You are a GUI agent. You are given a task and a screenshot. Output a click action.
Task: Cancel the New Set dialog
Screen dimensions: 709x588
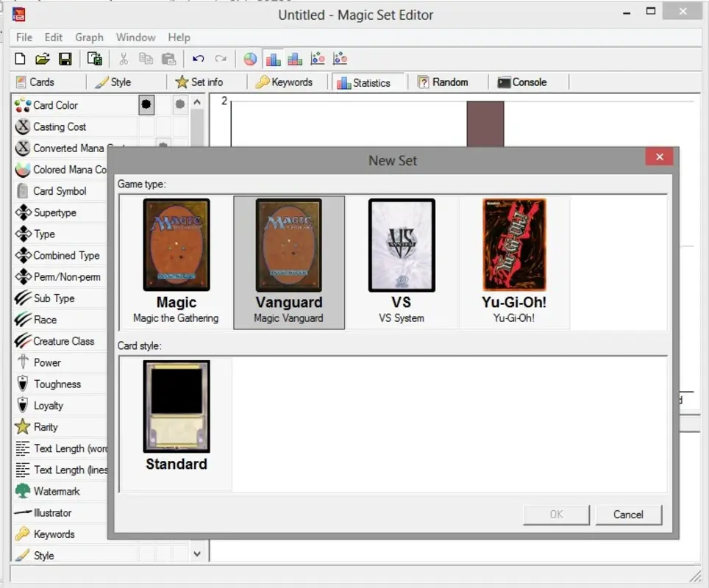tap(629, 514)
